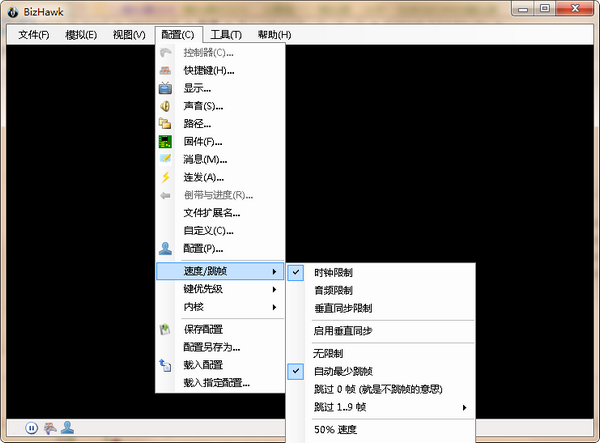600x443 pixels.
Task: Toggle the 时钟限制 checkmark
Action: [x=296, y=272]
